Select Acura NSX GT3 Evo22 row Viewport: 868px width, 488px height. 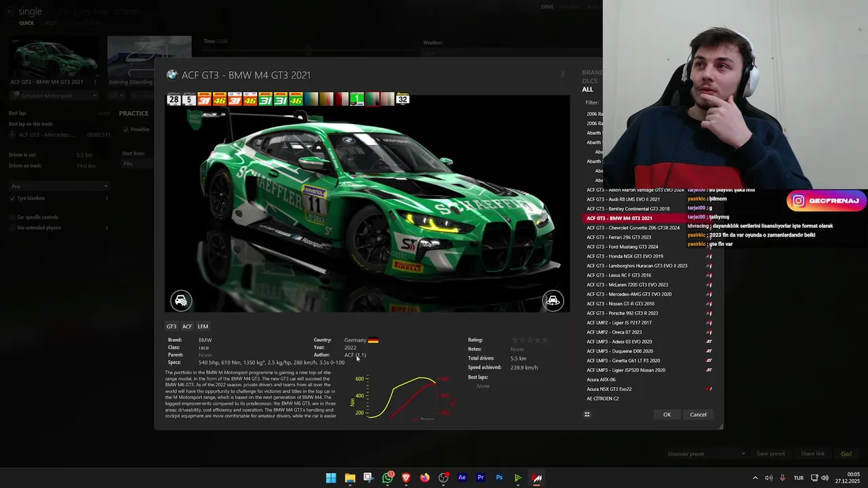pyautogui.click(x=649, y=389)
